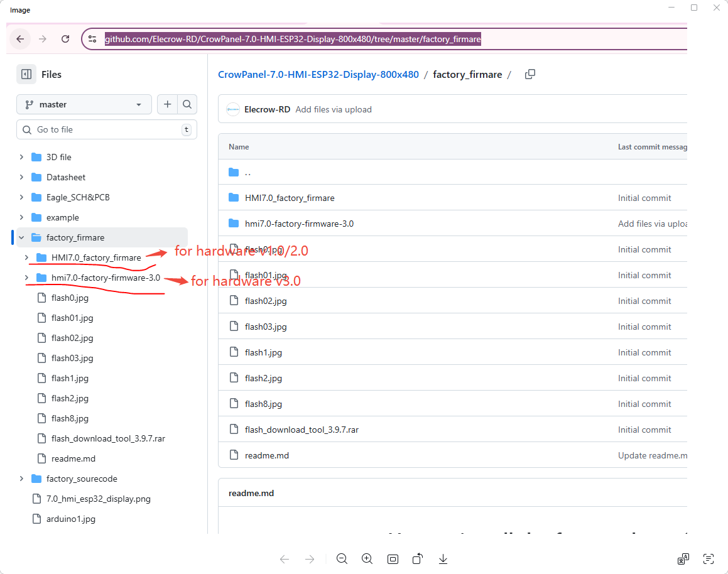This screenshot has width=728, height=574.
Task: Collapse the factory_firmare folder chevron
Action: coord(22,237)
